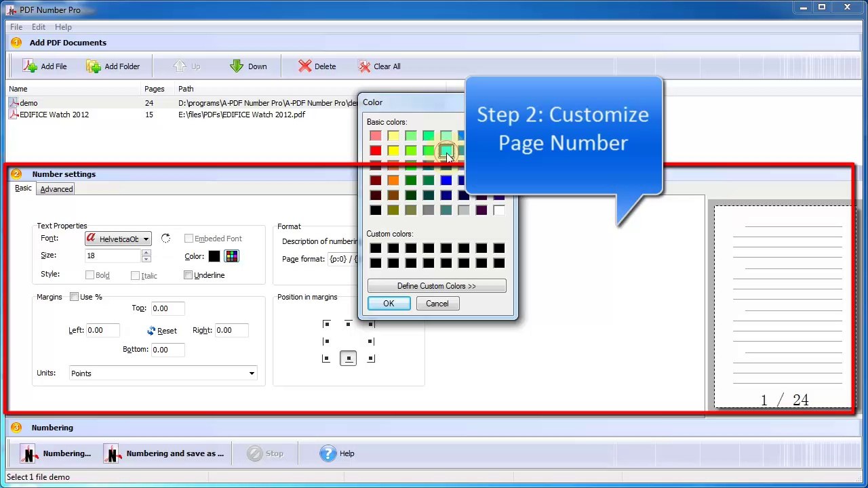Click the Left margin input field
This screenshot has height=488, width=868.
point(104,330)
